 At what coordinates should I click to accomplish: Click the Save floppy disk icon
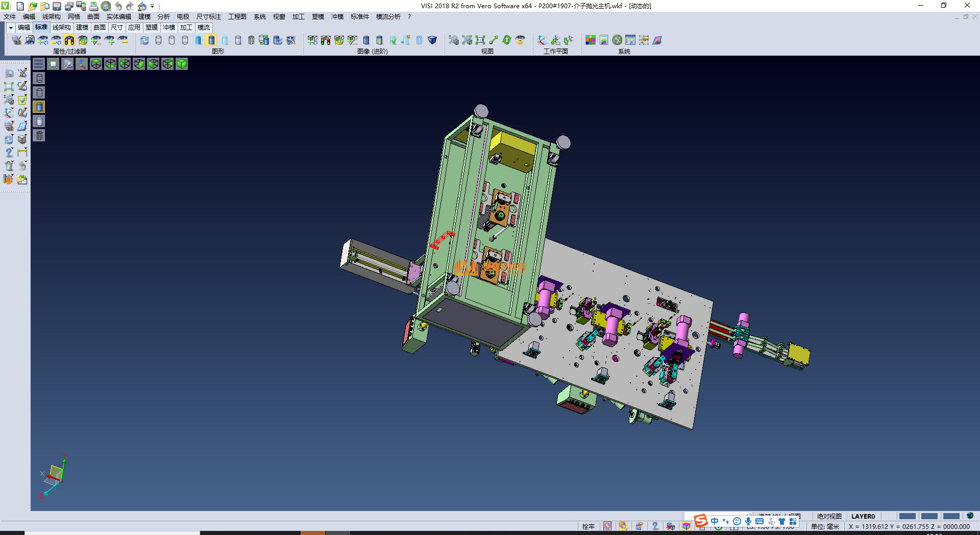[x=57, y=6]
